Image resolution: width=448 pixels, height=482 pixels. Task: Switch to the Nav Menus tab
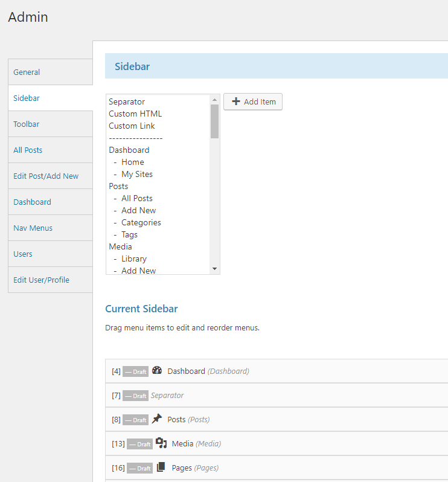50,228
